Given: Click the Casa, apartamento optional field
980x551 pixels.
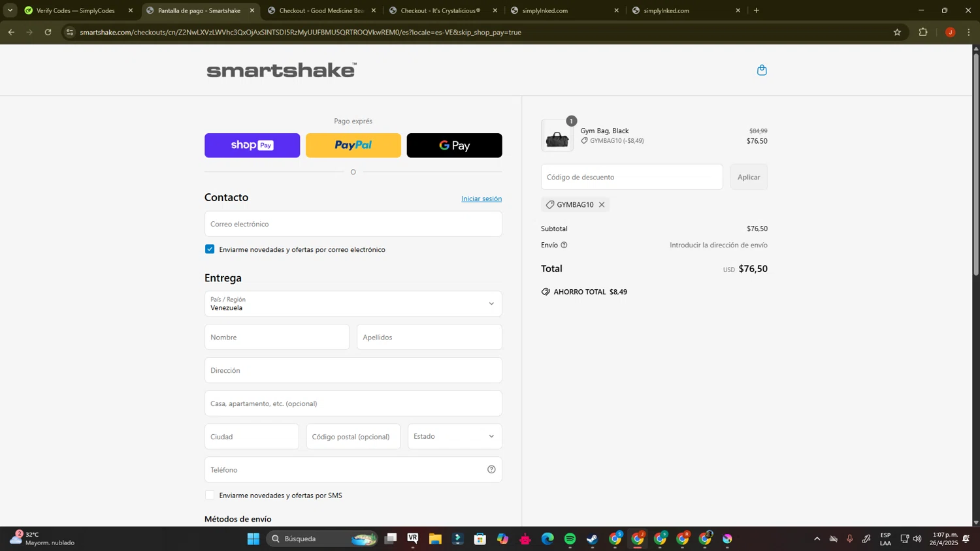Looking at the screenshot, I should (353, 403).
